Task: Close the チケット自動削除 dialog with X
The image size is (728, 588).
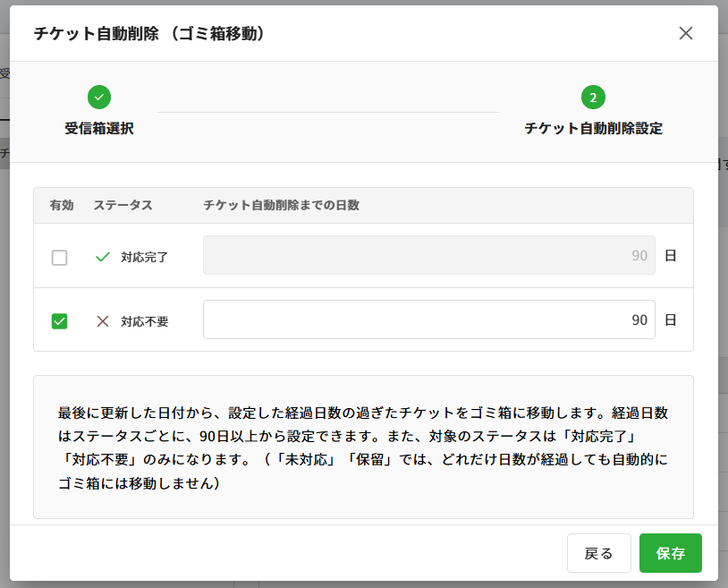Action: pyautogui.click(x=686, y=33)
